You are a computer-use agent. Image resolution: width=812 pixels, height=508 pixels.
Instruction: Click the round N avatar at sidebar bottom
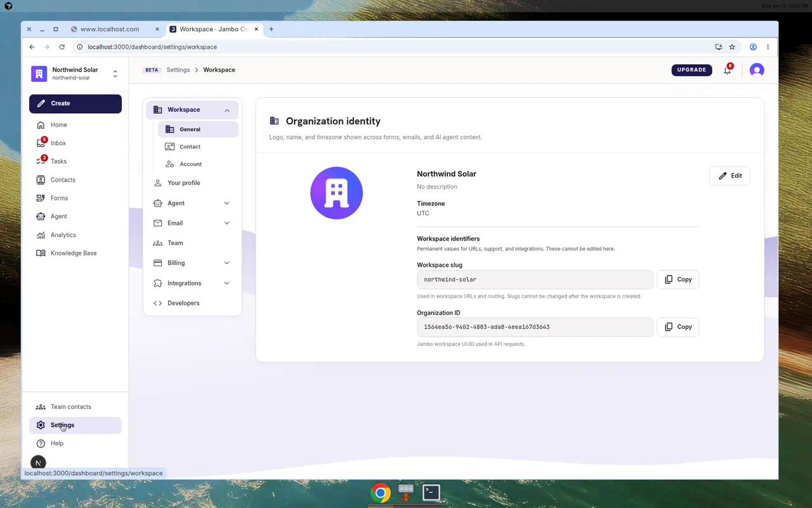click(38, 463)
